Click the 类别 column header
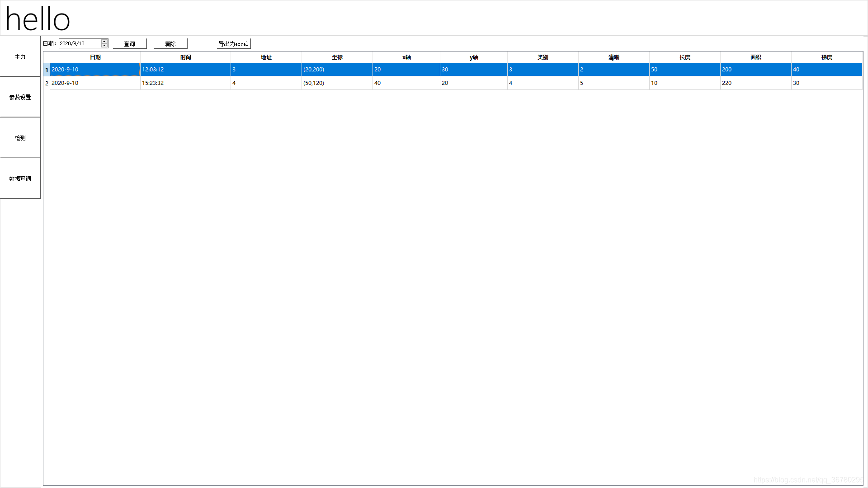The width and height of the screenshot is (868, 488). tap(543, 57)
